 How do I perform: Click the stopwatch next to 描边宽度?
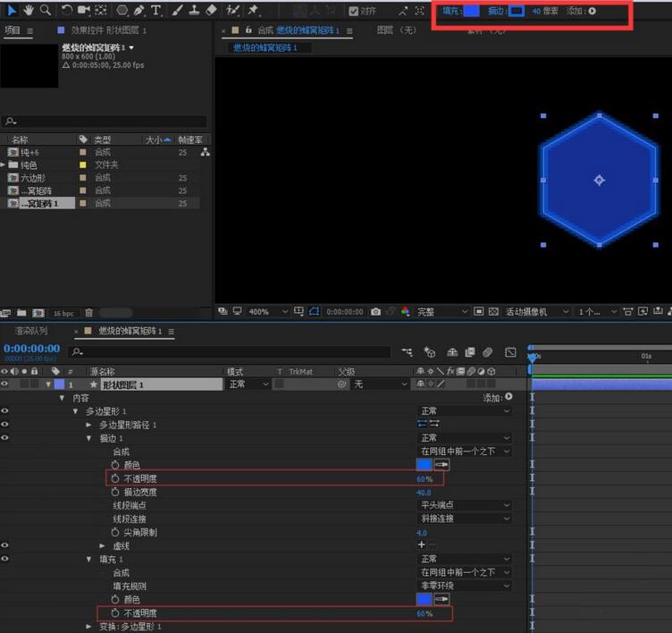115,492
